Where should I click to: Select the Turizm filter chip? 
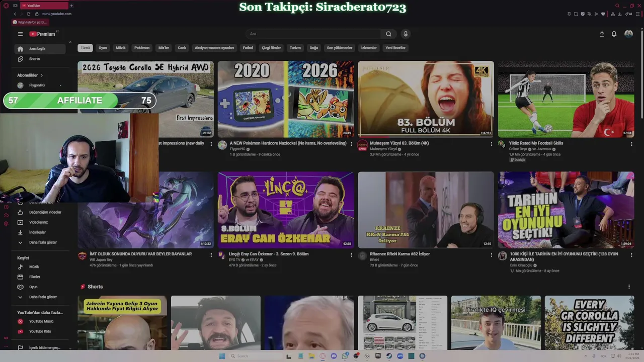pyautogui.click(x=295, y=48)
